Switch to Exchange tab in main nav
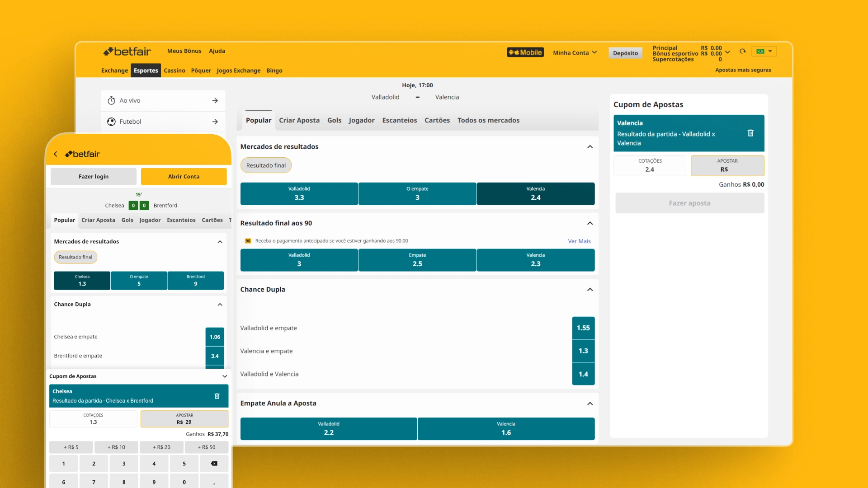This screenshot has width=868, height=488. coord(114,70)
